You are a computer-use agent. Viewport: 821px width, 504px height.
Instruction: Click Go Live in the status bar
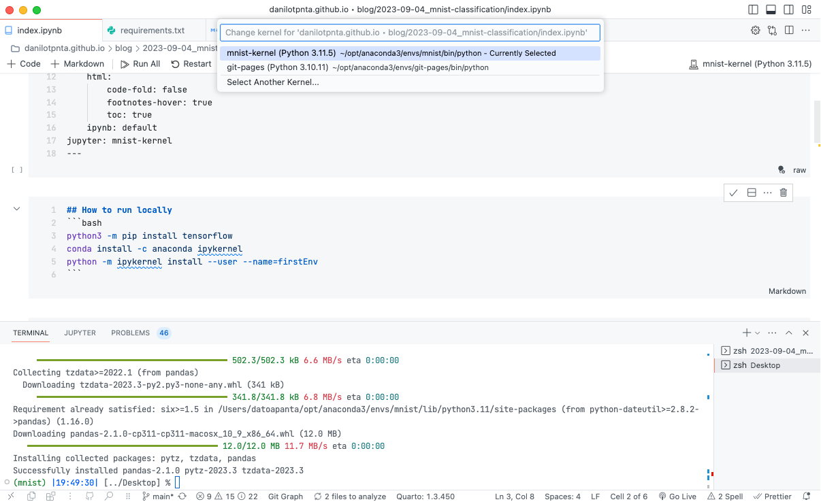(x=677, y=497)
